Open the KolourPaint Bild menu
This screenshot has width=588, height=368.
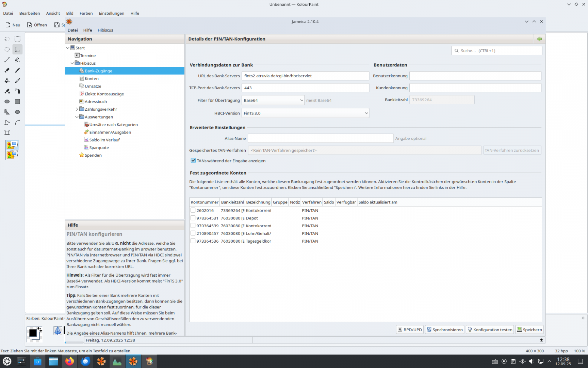coord(70,13)
